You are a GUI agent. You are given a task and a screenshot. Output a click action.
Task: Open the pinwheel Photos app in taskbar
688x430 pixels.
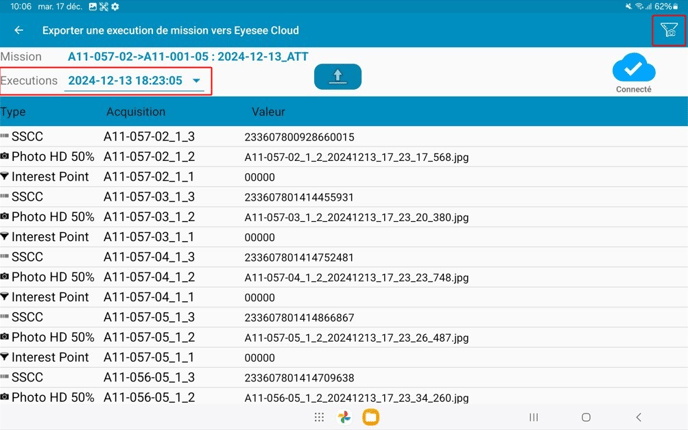[x=344, y=417]
